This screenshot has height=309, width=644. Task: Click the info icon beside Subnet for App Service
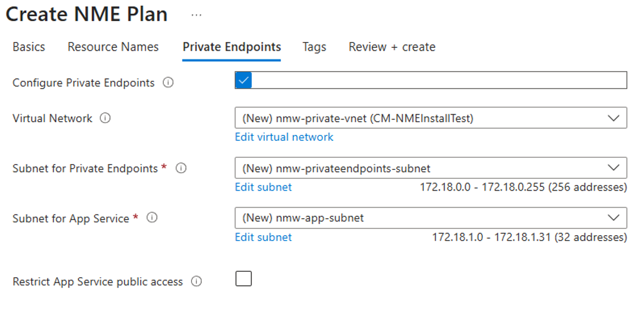pyautogui.click(x=152, y=218)
